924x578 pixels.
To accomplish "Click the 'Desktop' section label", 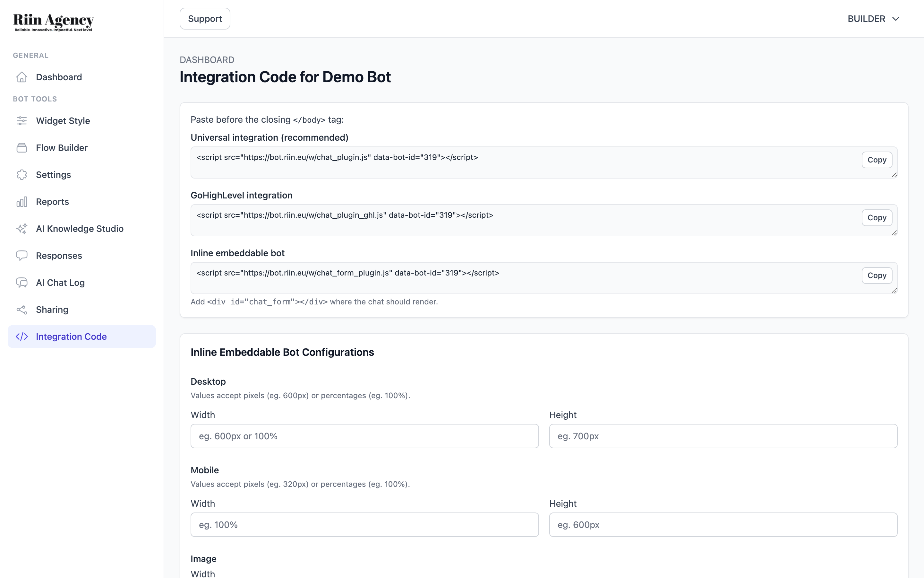I will (208, 381).
